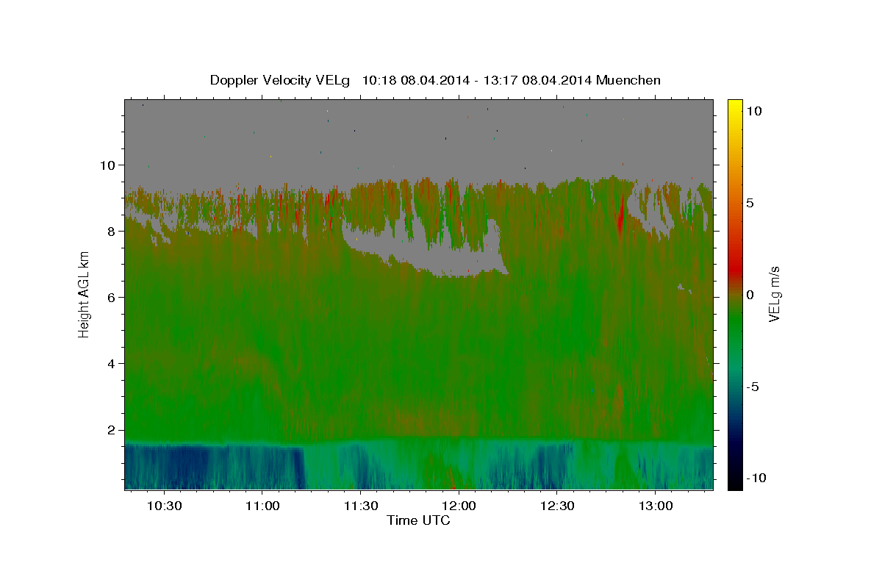
Task: Click the height tick label 6
Action: [x=113, y=297]
